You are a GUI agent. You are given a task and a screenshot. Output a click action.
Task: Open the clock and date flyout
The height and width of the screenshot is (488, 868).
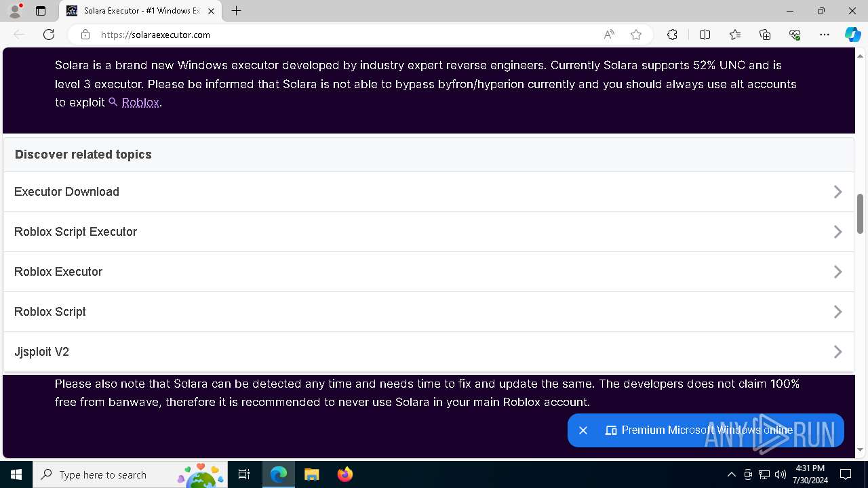tap(810, 474)
